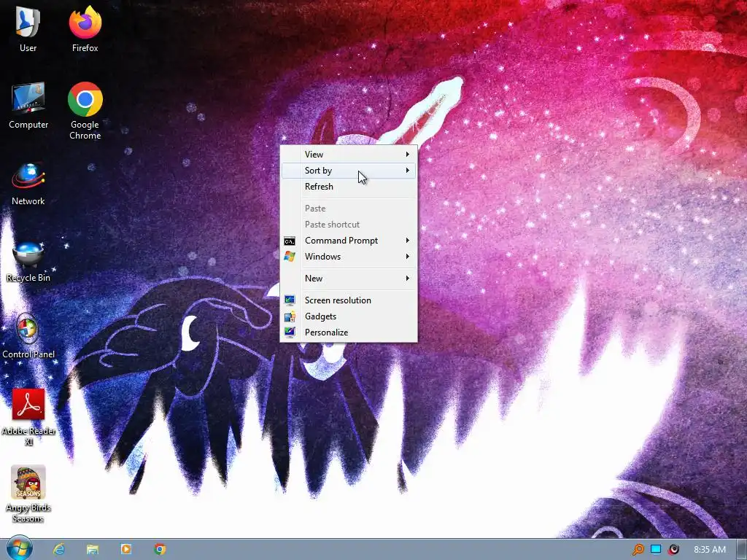This screenshot has height=560, width=747.
Task: Click the Google Chrome desktop shortcut
Action: tap(85, 111)
